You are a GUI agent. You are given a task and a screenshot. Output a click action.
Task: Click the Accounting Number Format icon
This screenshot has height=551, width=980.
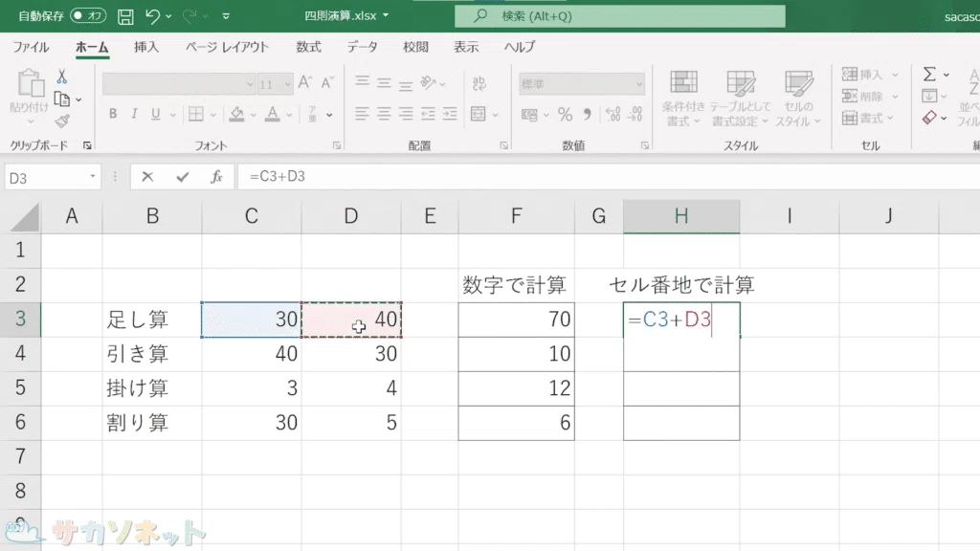tap(529, 115)
